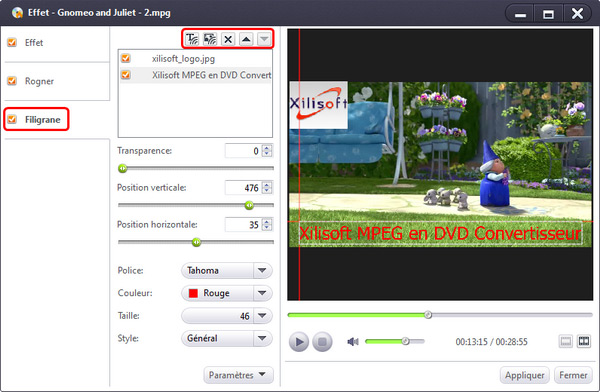Add a text watermark with the toolbar icon
This screenshot has width=600, height=392.
[192, 39]
